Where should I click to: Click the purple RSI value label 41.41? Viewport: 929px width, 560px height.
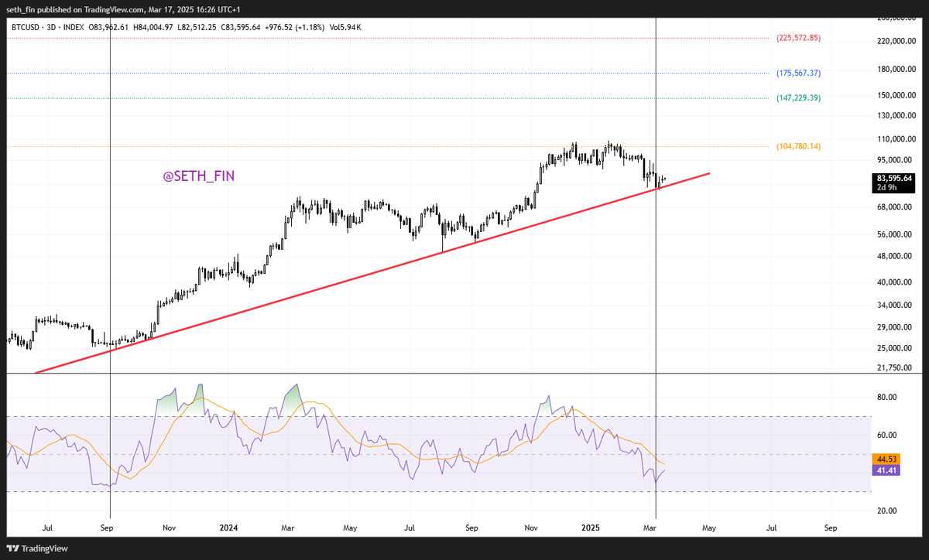887,470
